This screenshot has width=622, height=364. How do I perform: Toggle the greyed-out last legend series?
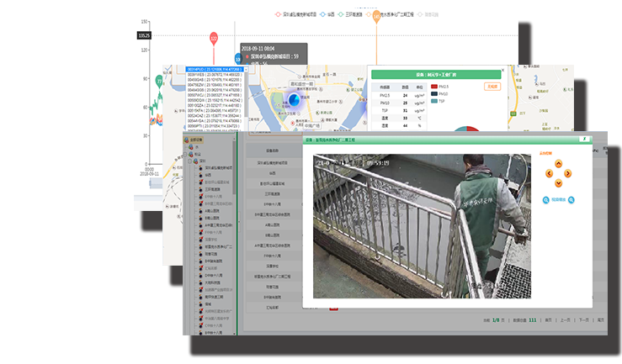428,14
